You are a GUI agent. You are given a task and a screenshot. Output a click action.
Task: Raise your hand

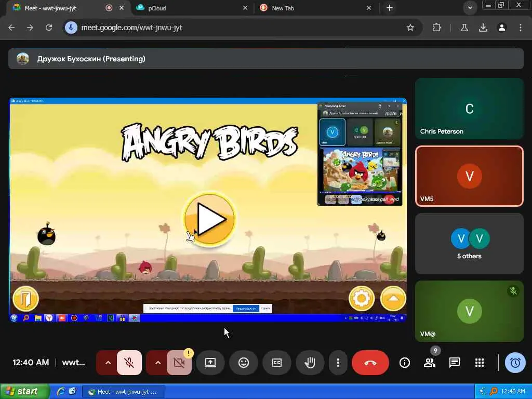pos(310,363)
